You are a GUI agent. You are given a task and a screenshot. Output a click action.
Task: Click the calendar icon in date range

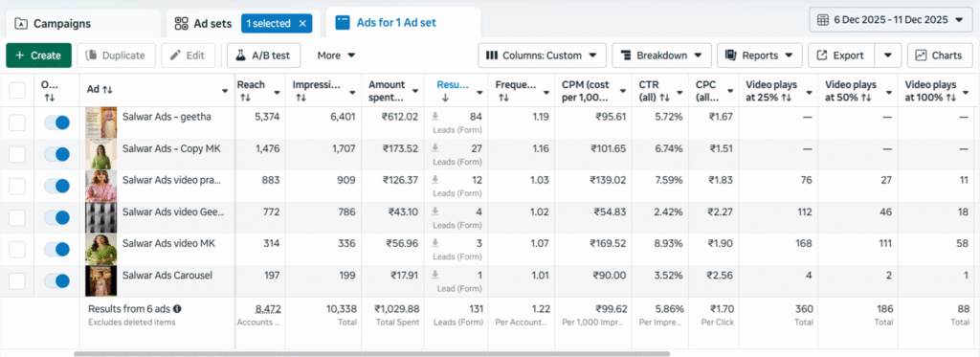pyautogui.click(x=824, y=19)
